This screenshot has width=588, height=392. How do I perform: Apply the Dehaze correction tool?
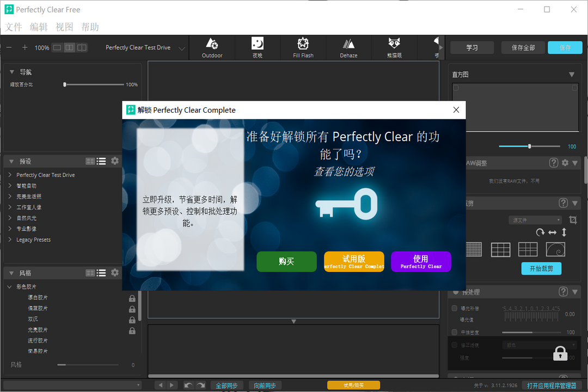348,47
